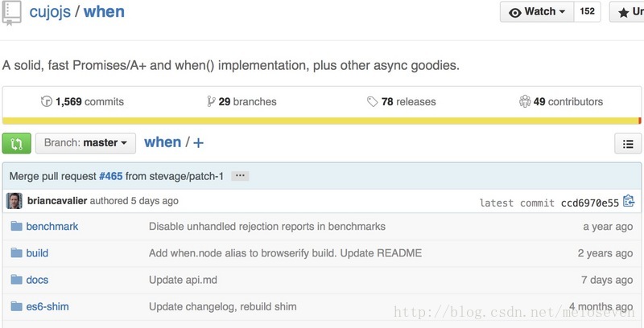Click the benchmark folder icon
Screen dimensions: 644x328
click(x=16, y=226)
